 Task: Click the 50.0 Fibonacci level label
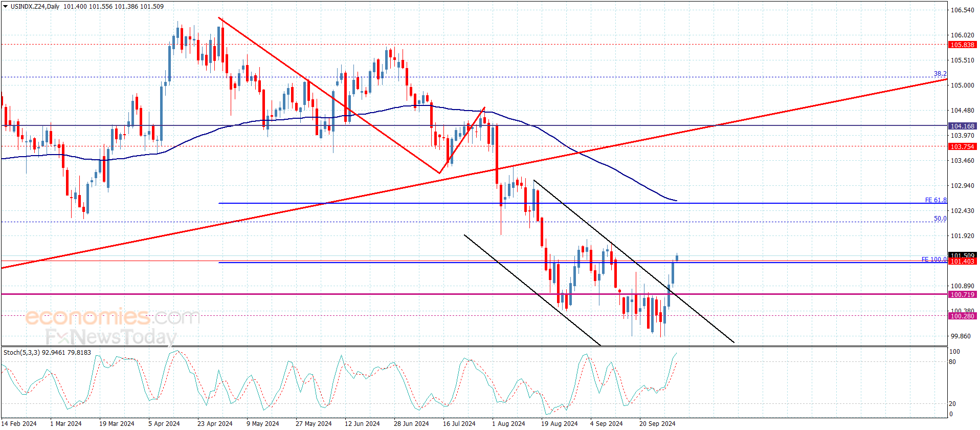point(940,219)
